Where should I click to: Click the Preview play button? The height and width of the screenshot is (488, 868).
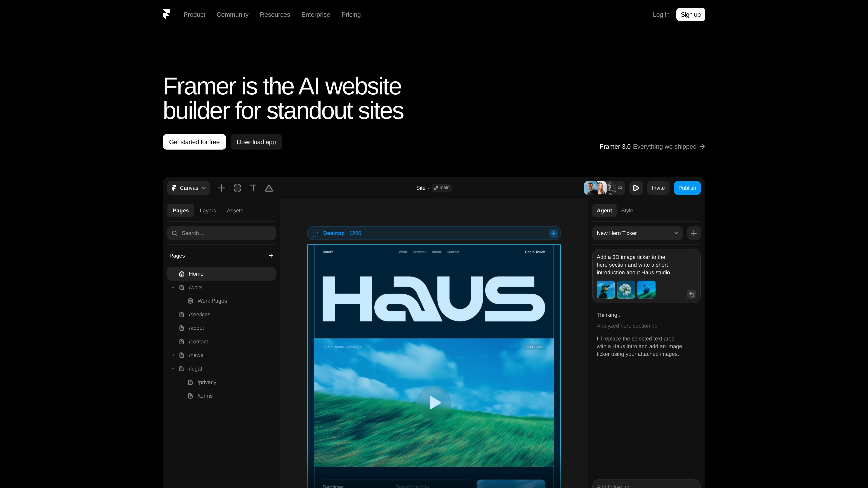pos(636,188)
